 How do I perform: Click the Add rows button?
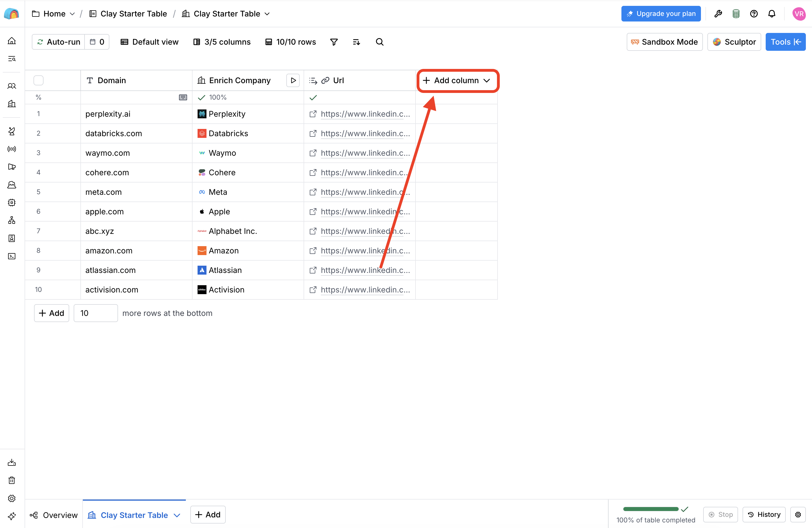(52, 313)
